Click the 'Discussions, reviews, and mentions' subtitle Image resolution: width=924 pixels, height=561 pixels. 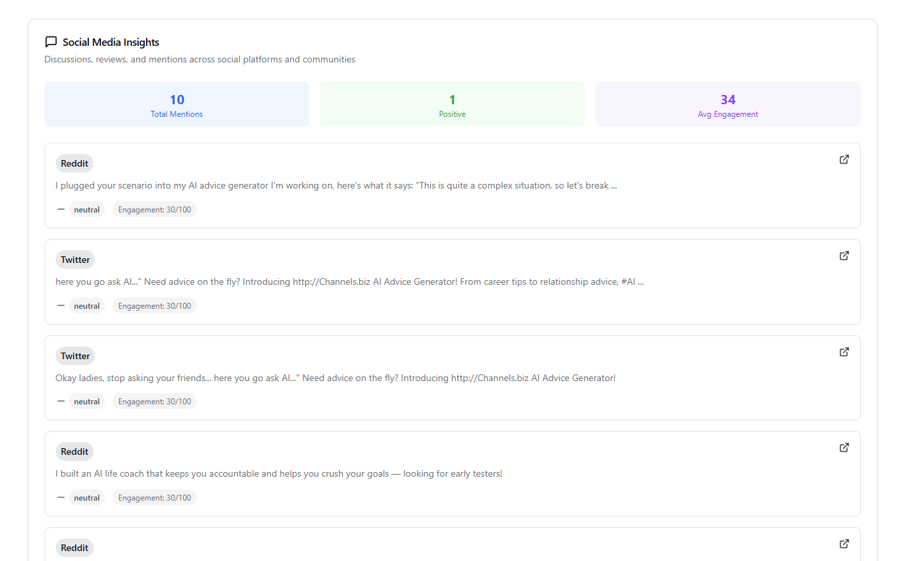point(200,60)
